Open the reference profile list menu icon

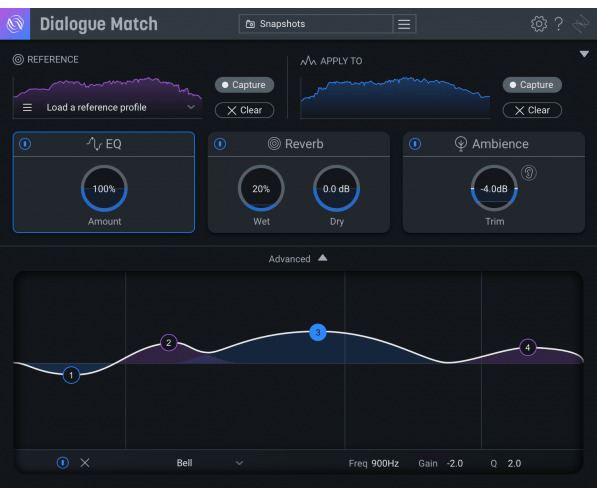click(27, 108)
